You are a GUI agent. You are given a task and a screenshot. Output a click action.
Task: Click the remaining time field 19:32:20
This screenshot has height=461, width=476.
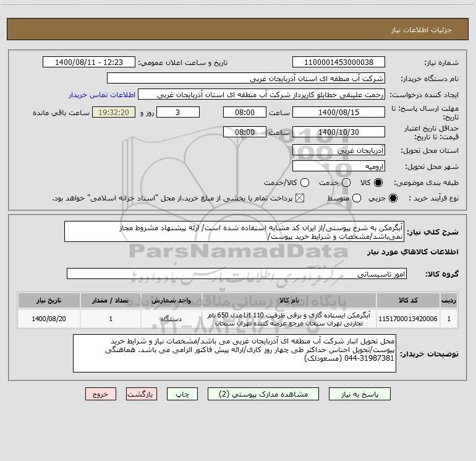pyautogui.click(x=114, y=112)
